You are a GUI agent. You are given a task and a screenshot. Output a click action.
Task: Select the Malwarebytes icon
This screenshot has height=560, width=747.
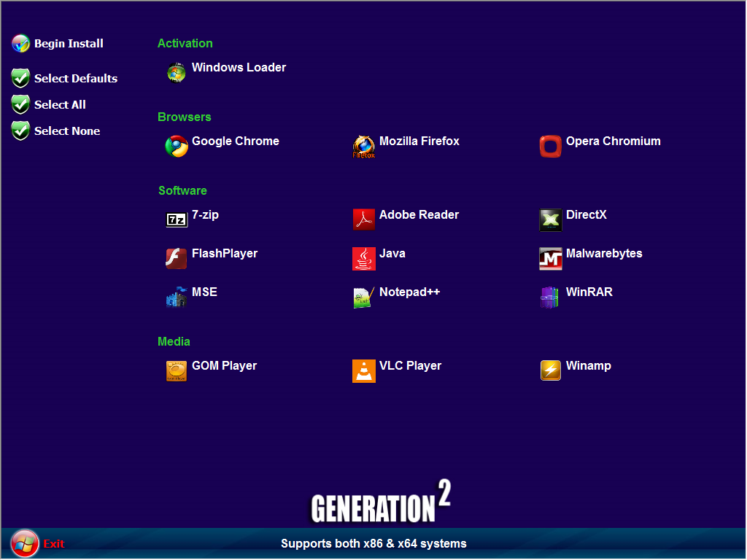(x=550, y=259)
